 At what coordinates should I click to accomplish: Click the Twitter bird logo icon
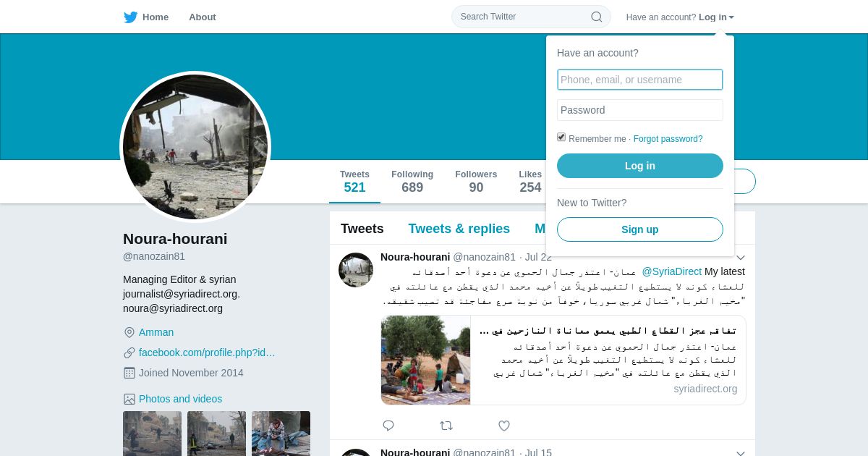pyautogui.click(x=130, y=17)
